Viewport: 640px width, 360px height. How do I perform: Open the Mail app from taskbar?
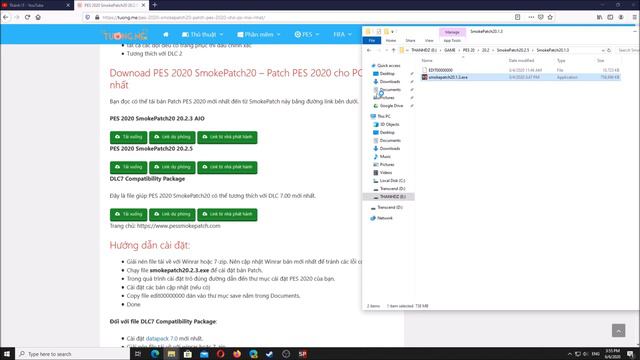204,354
